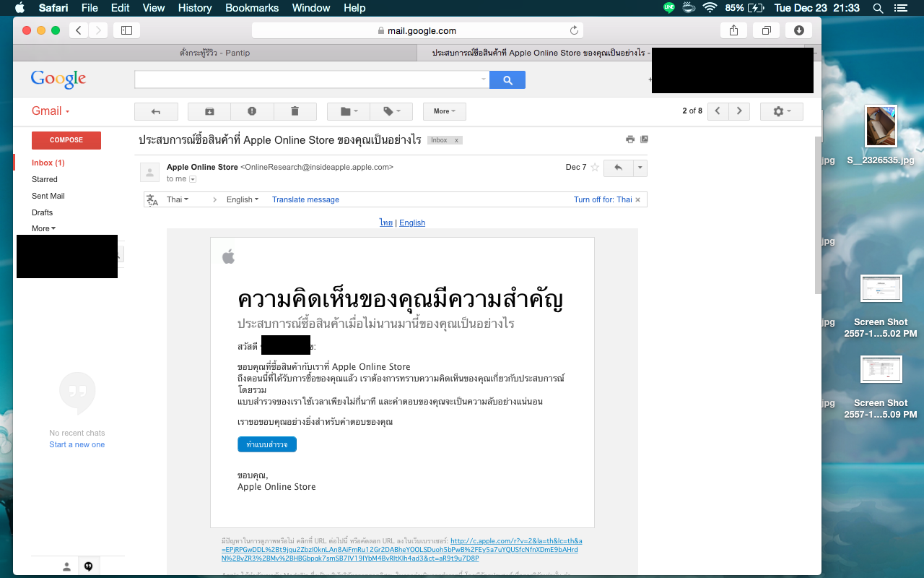Open the Apple menu
924x578 pixels.
(x=19, y=8)
